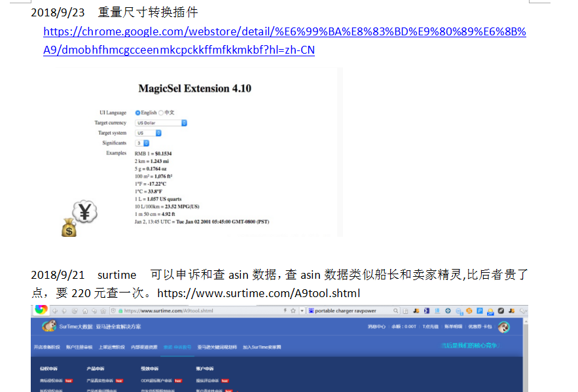Click the 商标侵权申诉 link
The image size is (578, 392).
(51, 381)
